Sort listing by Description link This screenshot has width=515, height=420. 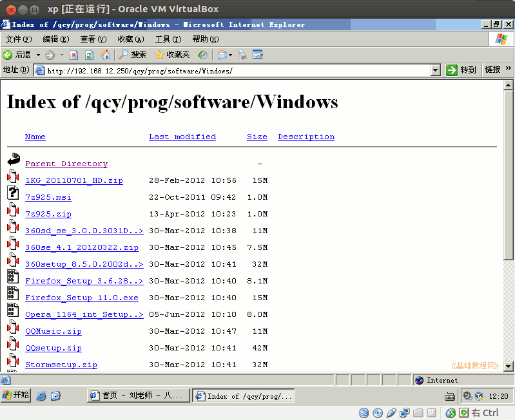click(306, 137)
